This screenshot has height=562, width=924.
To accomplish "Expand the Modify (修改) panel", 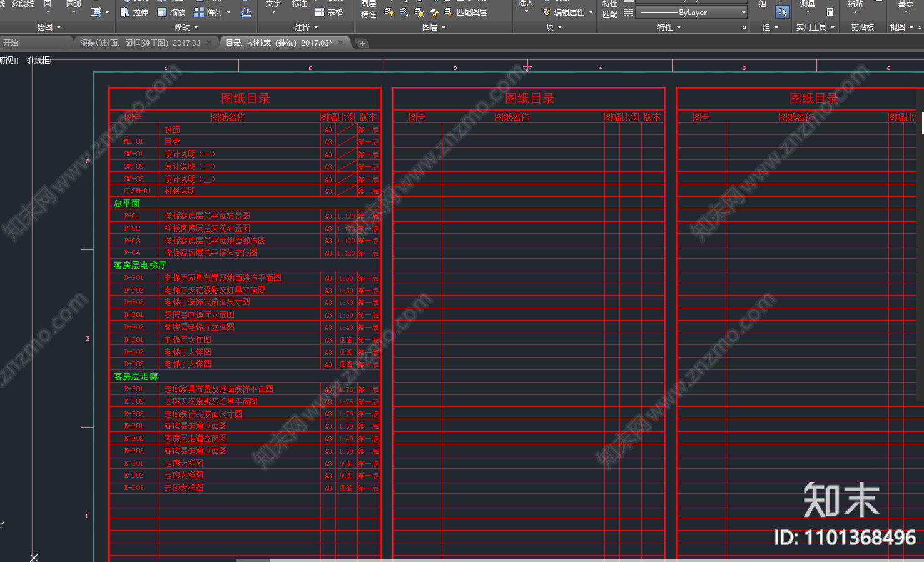I will click(x=186, y=28).
